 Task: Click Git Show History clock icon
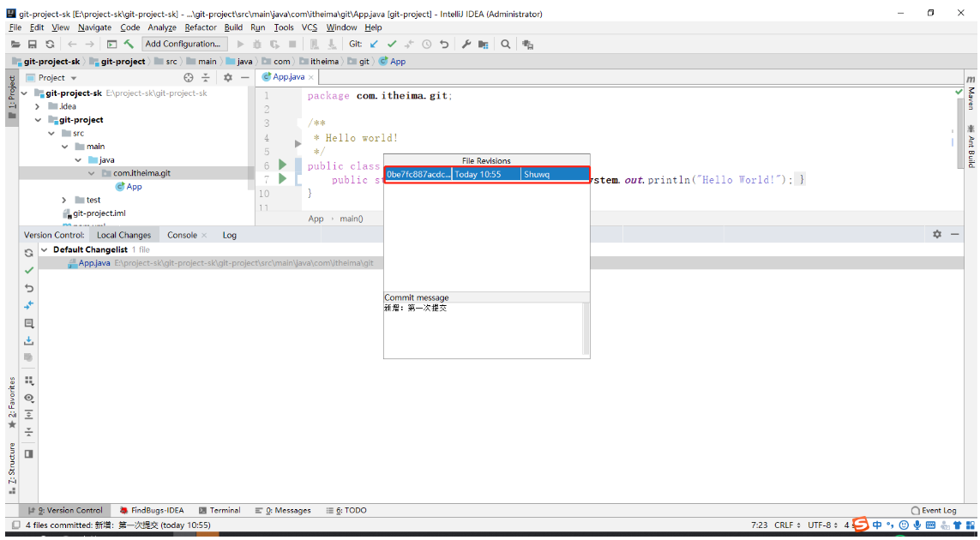427,45
